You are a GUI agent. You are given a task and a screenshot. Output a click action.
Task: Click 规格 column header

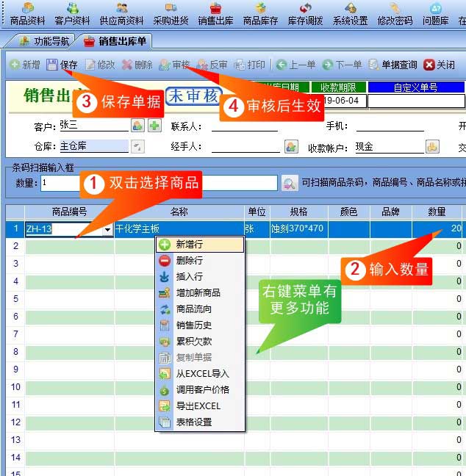pos(299,212)
